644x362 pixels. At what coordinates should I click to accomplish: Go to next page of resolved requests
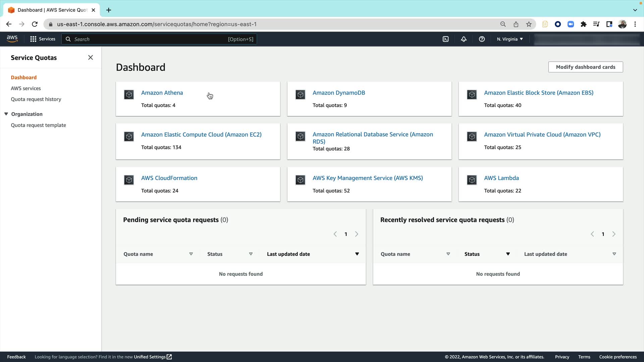coord(614,234)
